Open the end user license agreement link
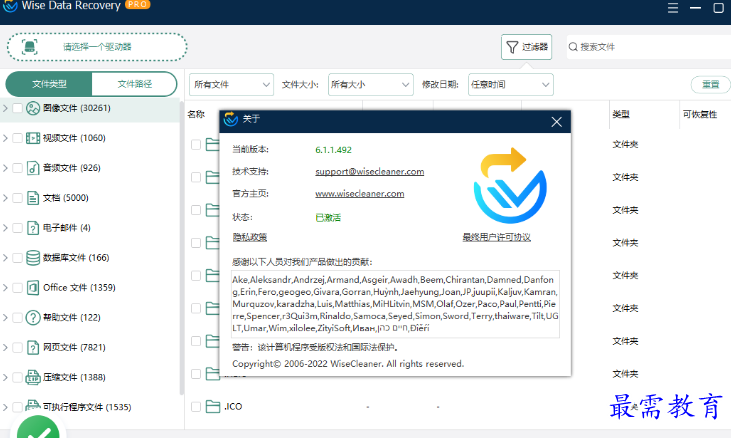The image size is (731, 438). click(497, 237)
